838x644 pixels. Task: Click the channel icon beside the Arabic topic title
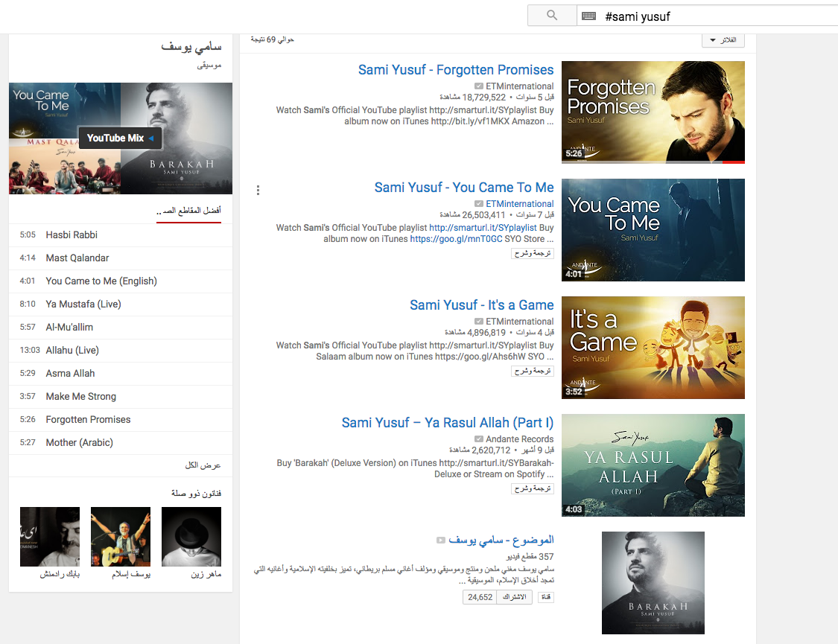pos(441,541)
